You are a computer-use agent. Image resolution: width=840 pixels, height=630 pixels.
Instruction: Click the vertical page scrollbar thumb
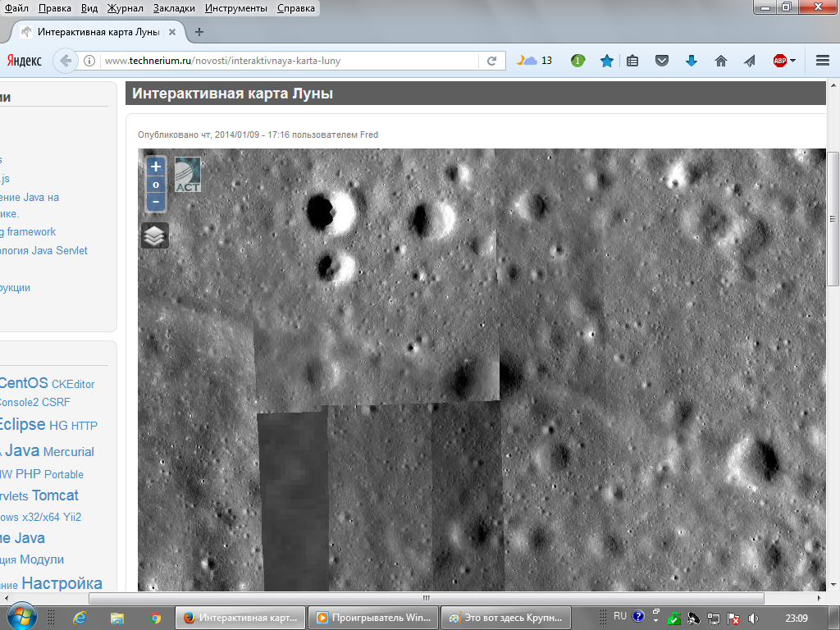pos(833,218)
